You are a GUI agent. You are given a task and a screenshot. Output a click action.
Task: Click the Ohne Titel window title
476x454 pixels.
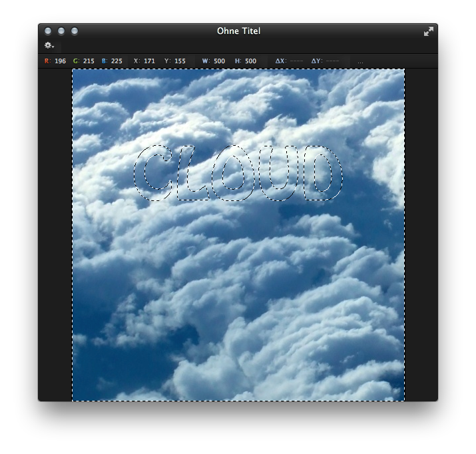(238, 31)
